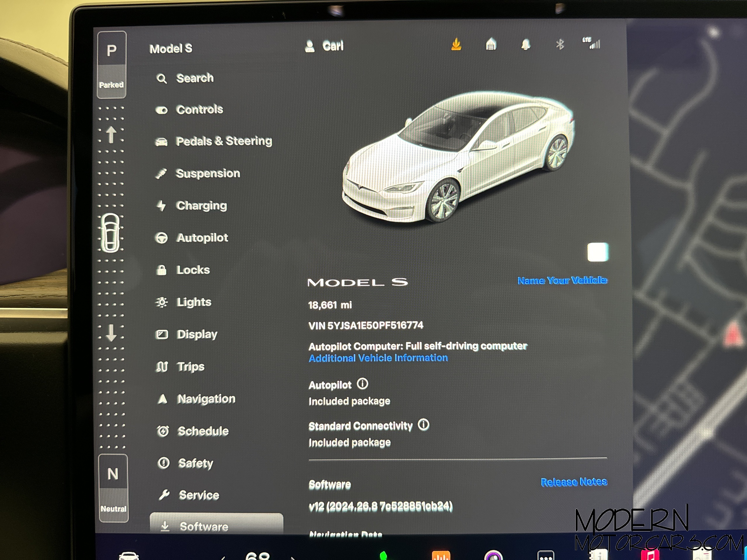Tap the Bluetooth icon

[560, 44]
